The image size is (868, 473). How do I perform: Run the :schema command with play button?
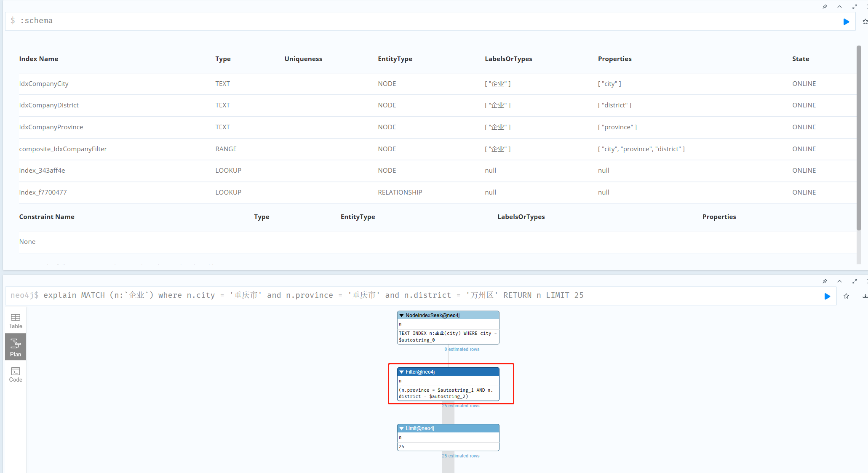click(x=846, y=22)
